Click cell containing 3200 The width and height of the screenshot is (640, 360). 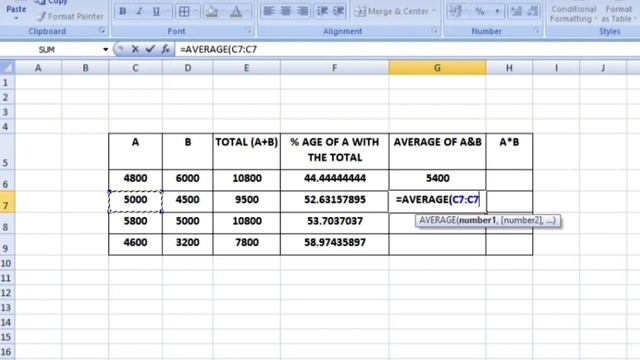[x=187, y=244]
